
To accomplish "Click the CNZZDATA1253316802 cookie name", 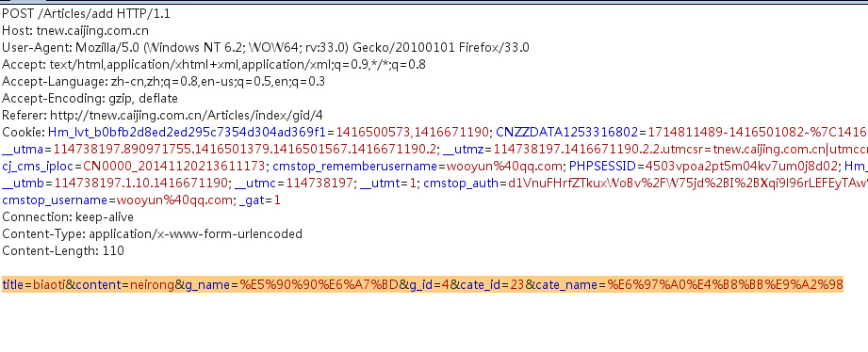I will coord(567,132).
